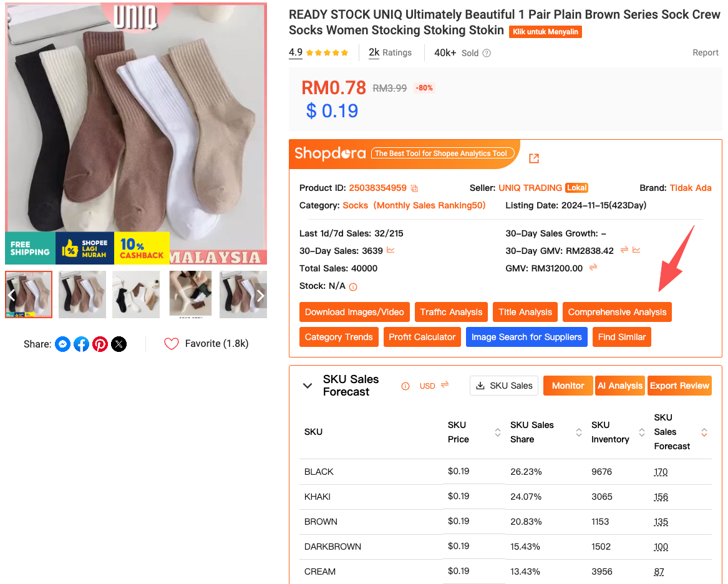Viewport: 728px width, 584px height.
Task: Open UNIQ TRADING seller link
Action: pyautogui.click(x=530, y=188)
